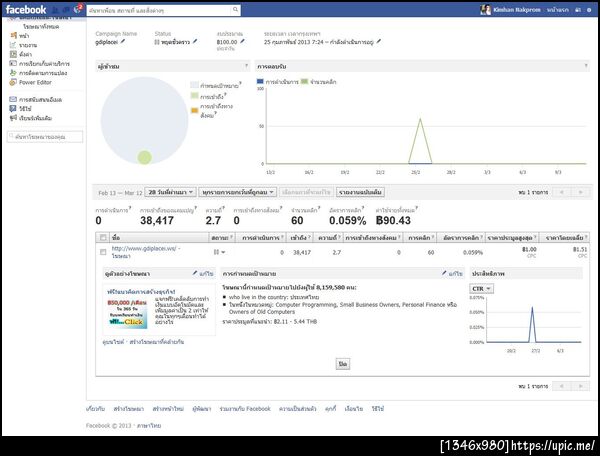Image resolution: width=600 pixels, height=456 pixels.
Task: Sort table by Status (สถานะ) column header
Action: coord(220,238)
